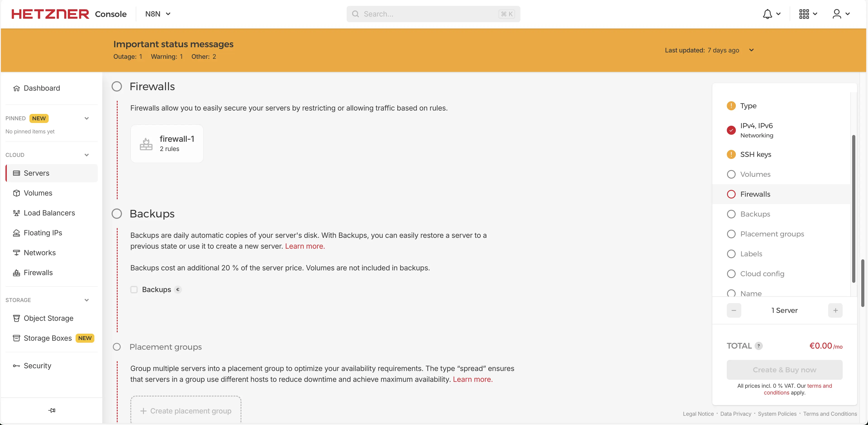Click Create placement group button
868x425 pixels.
pos(186,411)
